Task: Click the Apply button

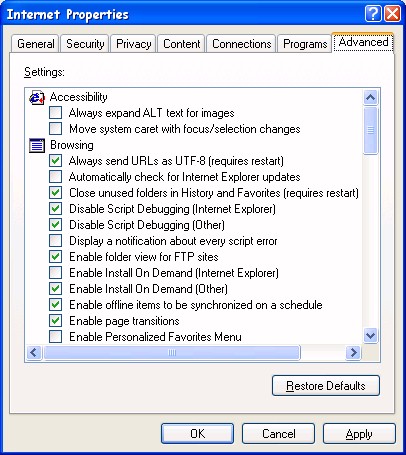Action: pos(359,434)
